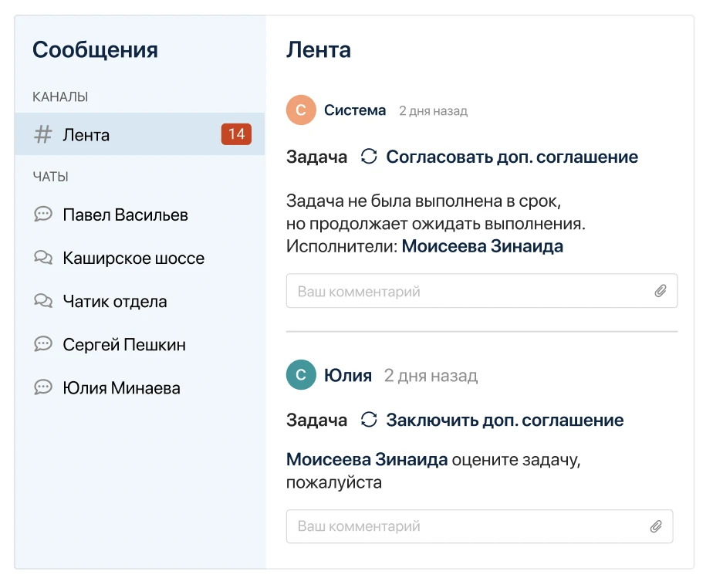Click the chat bubble icon beside Павел Васильев

[x=42, y=215]
